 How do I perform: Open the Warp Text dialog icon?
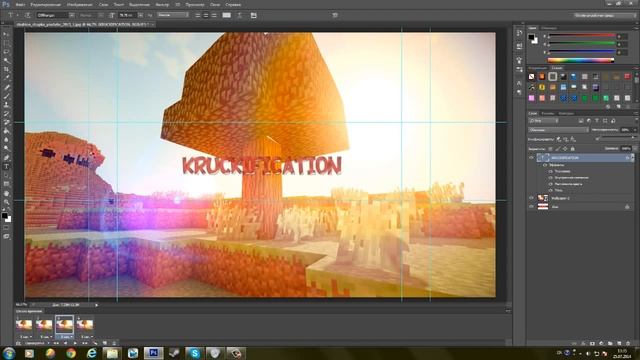tap(240, 15)
